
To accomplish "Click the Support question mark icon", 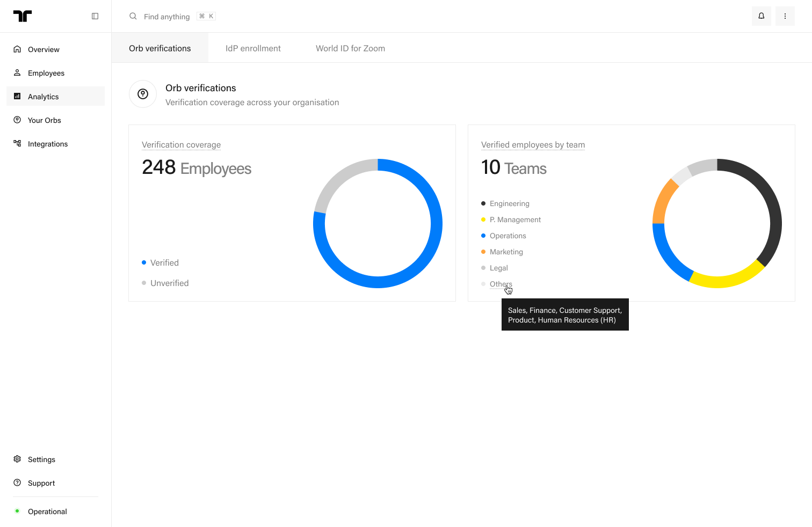I will click(17, 483).
